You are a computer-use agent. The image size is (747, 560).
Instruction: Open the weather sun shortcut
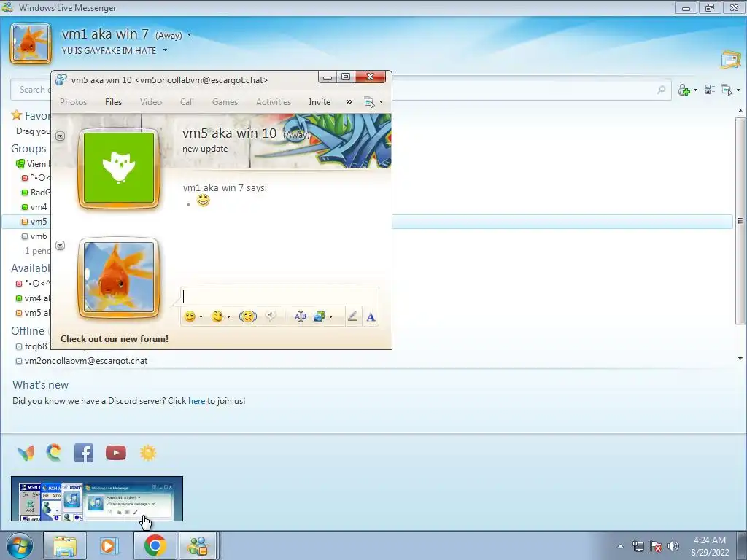pyautogui.click(x=148, y=453)
